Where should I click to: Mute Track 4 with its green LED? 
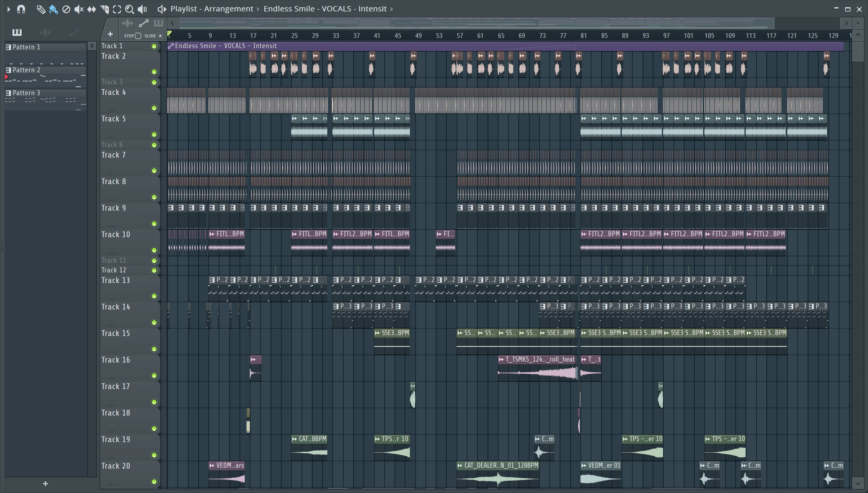(x=154, y=108)
